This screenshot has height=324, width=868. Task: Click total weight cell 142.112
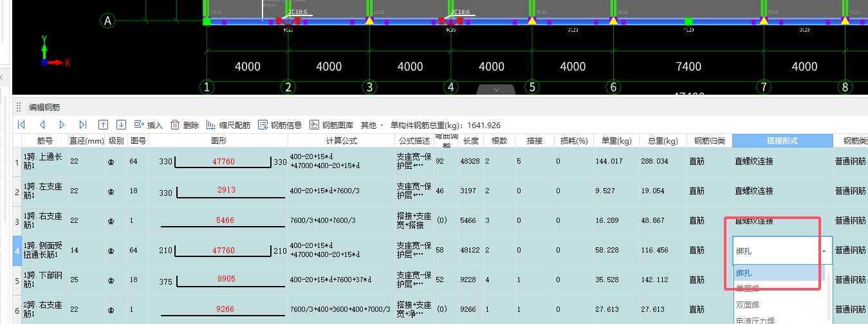(663, 280)
